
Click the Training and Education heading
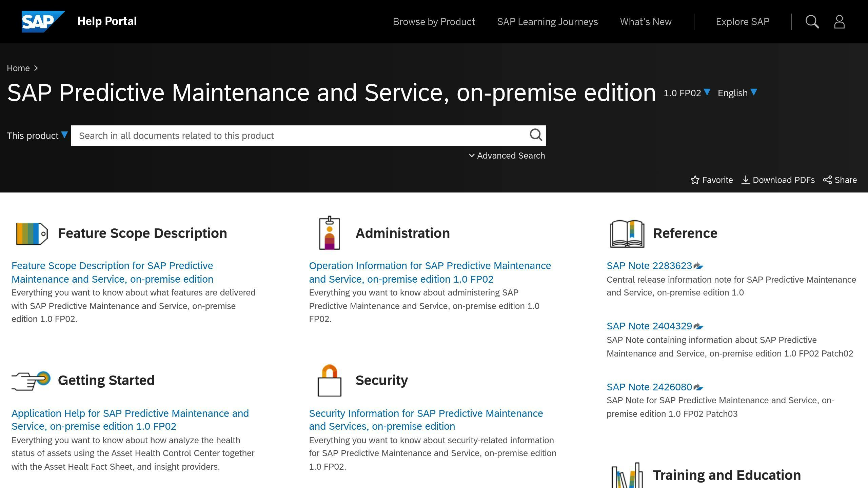(x=727, y=475)
